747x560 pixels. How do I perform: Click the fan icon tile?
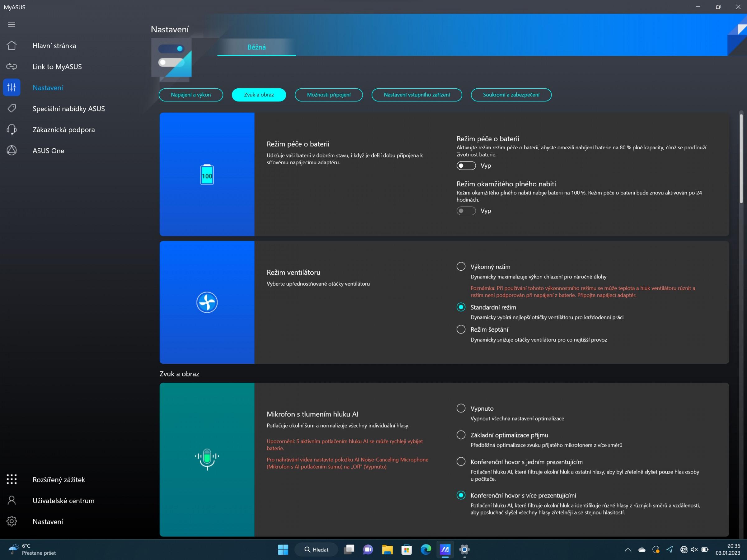207,302
